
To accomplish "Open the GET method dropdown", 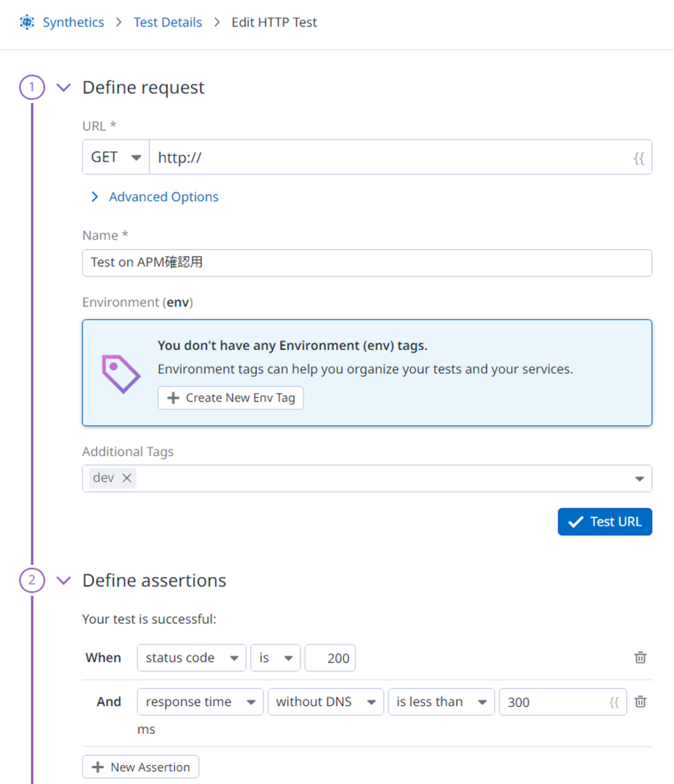I will coord(116,157).
